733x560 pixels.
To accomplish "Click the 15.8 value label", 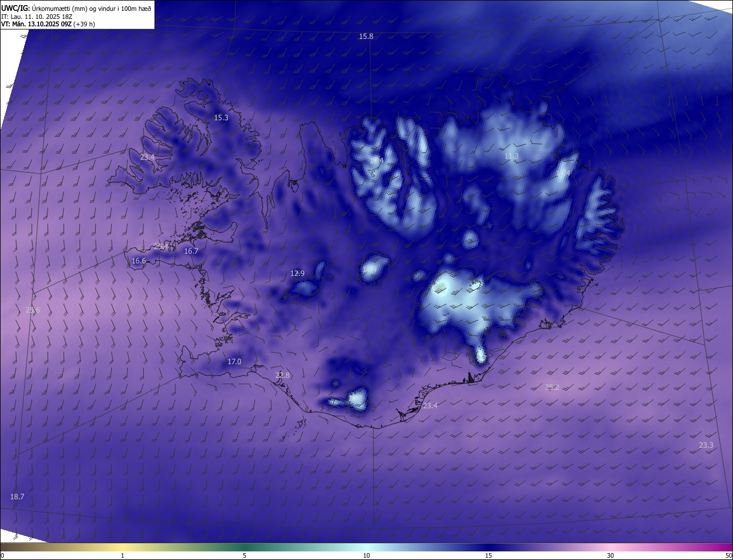I will pyautogui.click(x=366, y=36).
